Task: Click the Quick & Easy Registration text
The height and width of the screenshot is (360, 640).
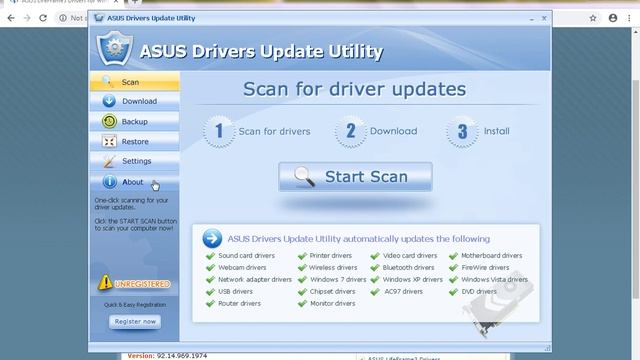Action: (135, 304)
